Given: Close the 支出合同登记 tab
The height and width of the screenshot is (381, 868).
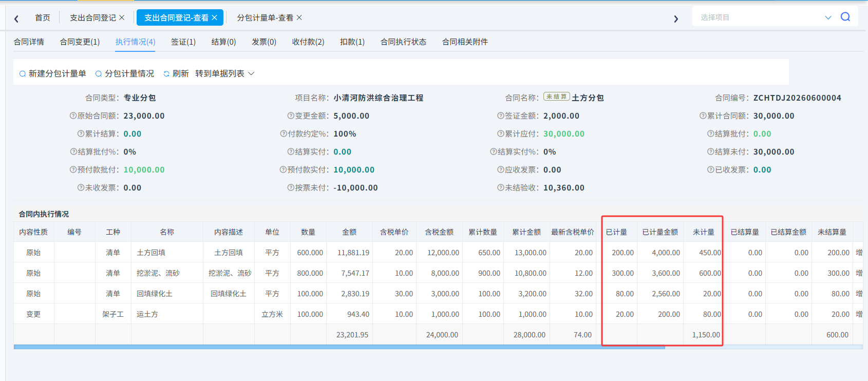Looking at the screenshot, I should coord(122,17).
